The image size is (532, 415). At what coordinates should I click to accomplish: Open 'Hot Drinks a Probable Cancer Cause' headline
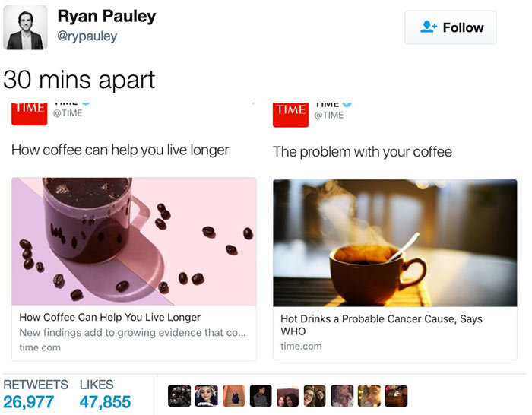[382, 325]
